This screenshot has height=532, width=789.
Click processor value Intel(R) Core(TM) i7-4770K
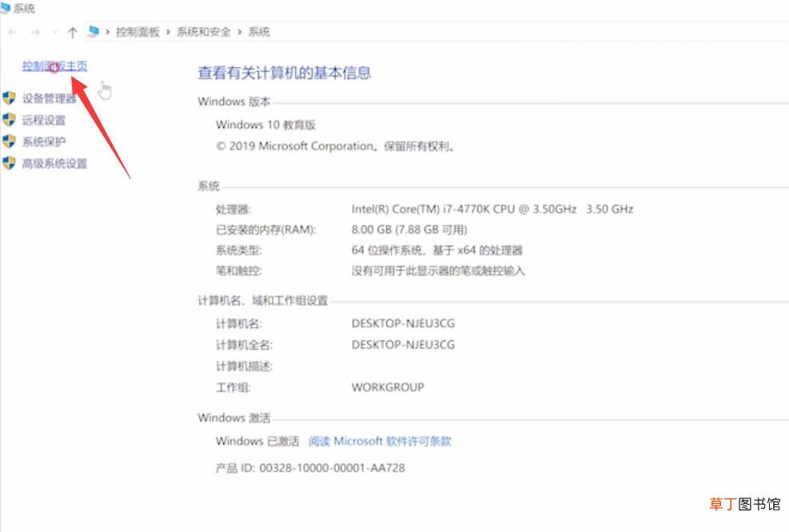click(492, 209)
